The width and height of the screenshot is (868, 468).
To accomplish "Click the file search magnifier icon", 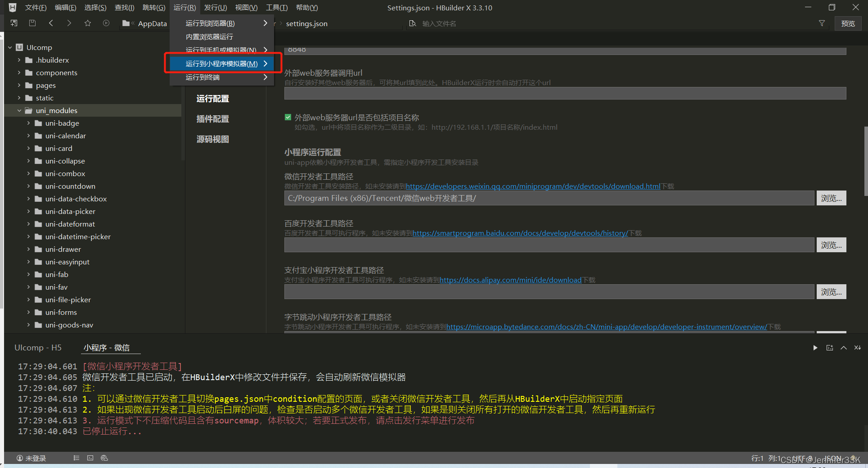I will pos(412,23).
